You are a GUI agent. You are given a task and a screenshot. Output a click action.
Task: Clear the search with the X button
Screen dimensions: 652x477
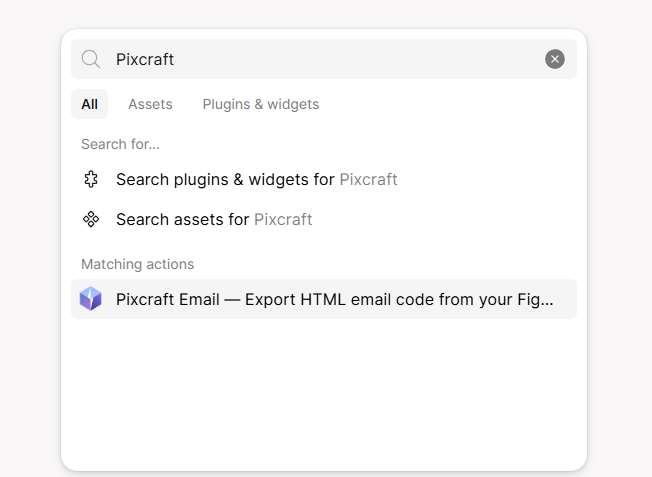[555, 59]
